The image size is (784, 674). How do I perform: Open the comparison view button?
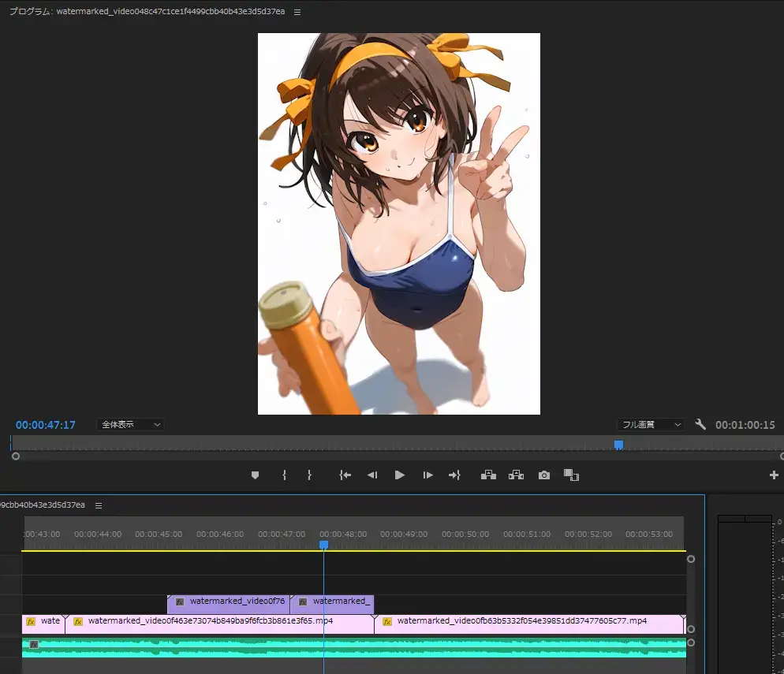pos(571,475)
